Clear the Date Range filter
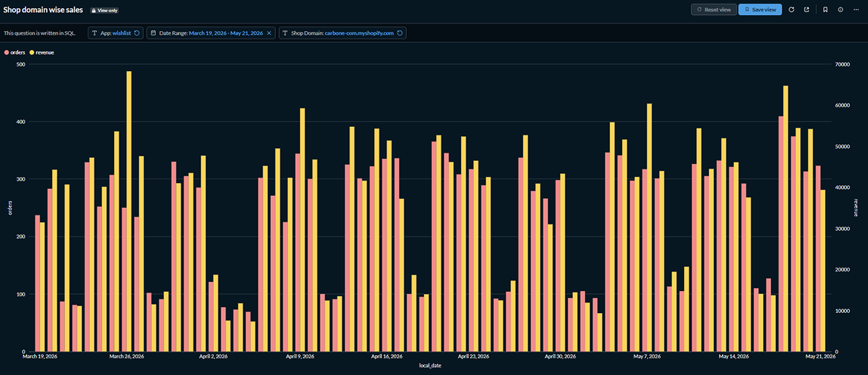Image resolution: width=868 pixels, height=375 pixels. coord(269,33)
